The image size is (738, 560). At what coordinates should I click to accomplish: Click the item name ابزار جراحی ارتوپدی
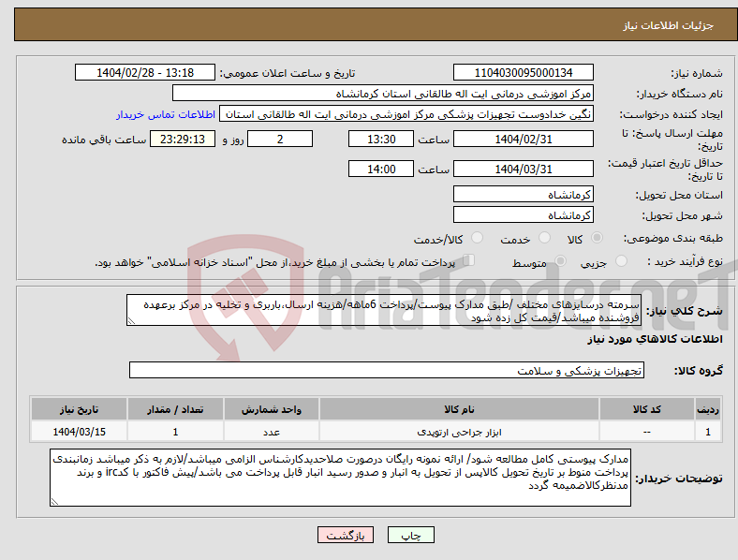[x=459, y=432]
